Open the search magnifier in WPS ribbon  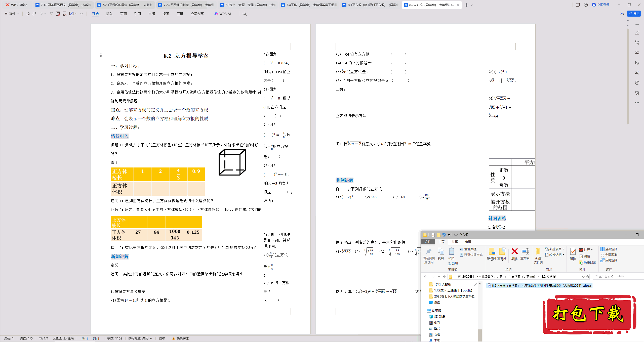(245, 14)
